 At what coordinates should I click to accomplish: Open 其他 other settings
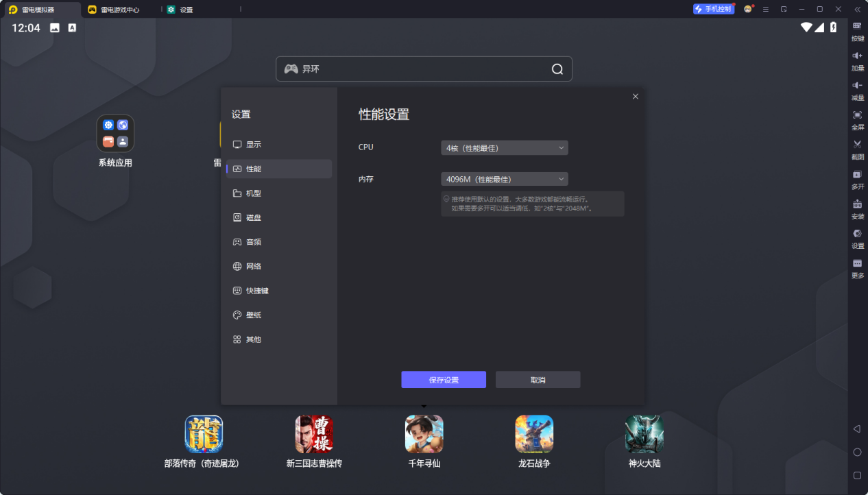tap(279, 339)
